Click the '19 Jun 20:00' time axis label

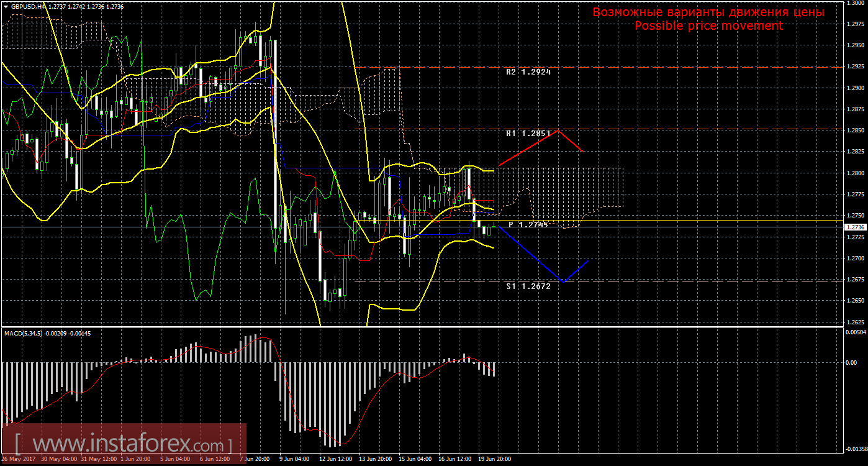click(x=495, y=460)
